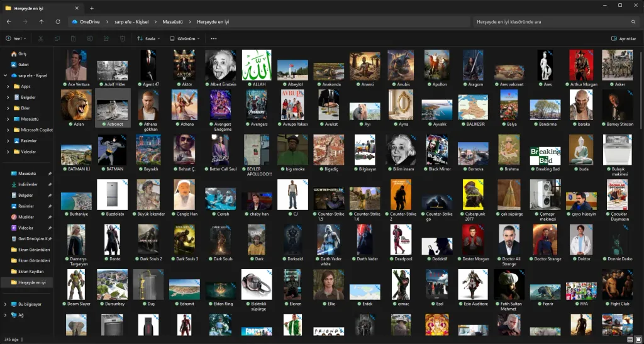The image size is (644, 344).
Task: Open the Sırala sort dropdown
Action: coord(148,38)
